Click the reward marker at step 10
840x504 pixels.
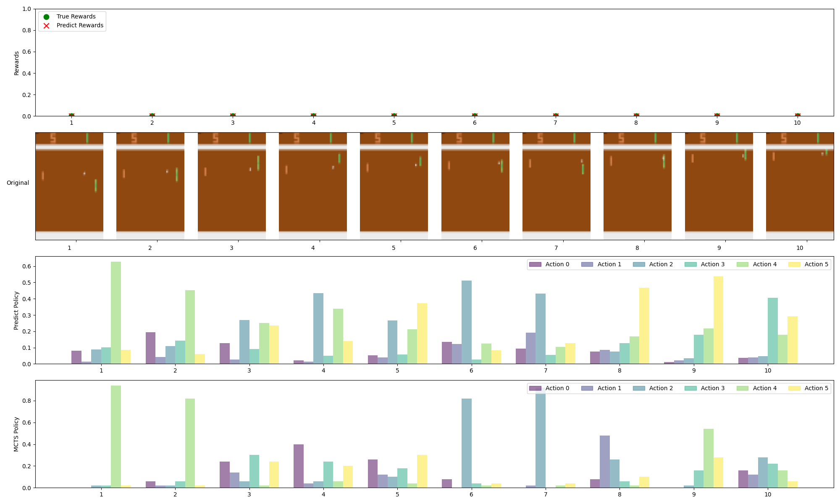(797, 115)
